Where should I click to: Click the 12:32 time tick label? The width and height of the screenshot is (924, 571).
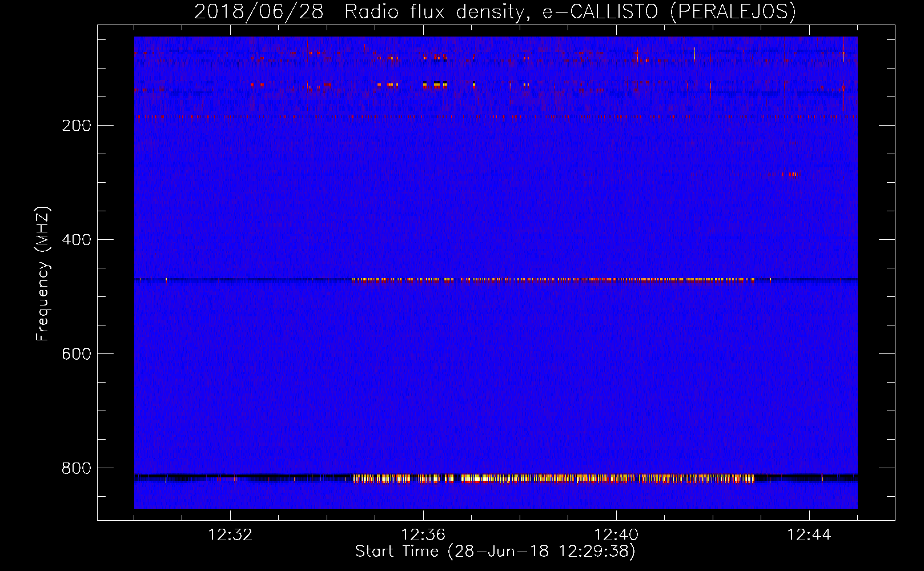230,535
